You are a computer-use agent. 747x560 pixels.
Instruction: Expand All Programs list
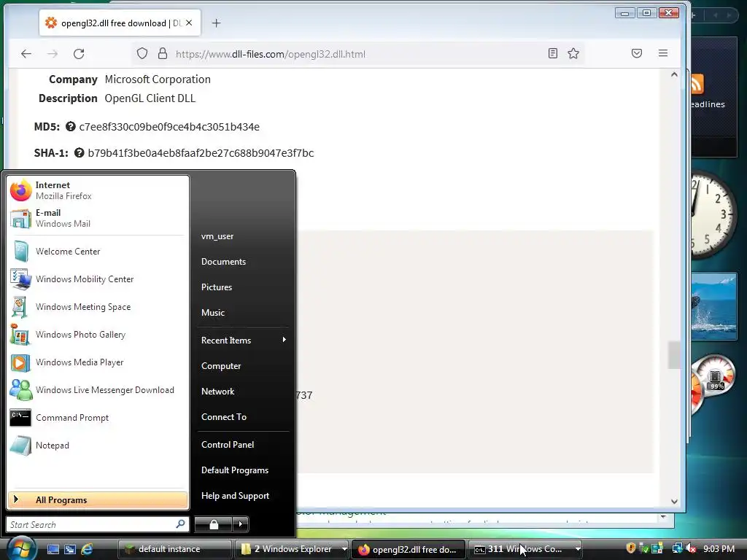point(98,500)
